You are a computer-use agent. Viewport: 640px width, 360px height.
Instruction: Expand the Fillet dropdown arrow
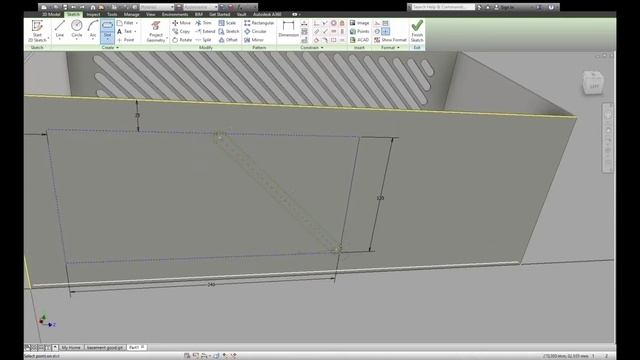click(137, 23)
